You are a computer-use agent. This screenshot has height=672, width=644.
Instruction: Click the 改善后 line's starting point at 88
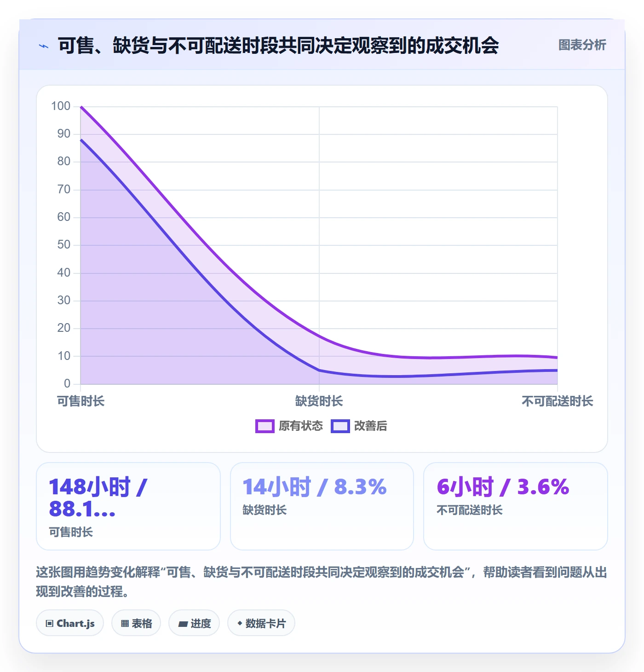(x=81, y=140)
